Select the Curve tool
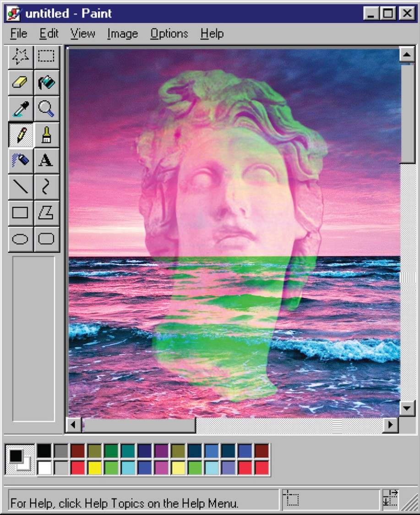Viewport: 420px width, 515px height. [47, 187]
